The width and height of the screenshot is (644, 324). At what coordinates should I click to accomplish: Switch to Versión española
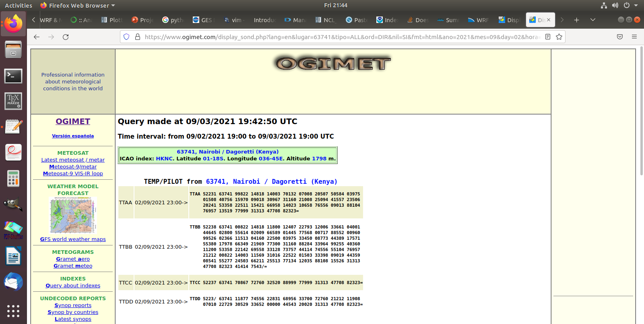coord(73,136)
